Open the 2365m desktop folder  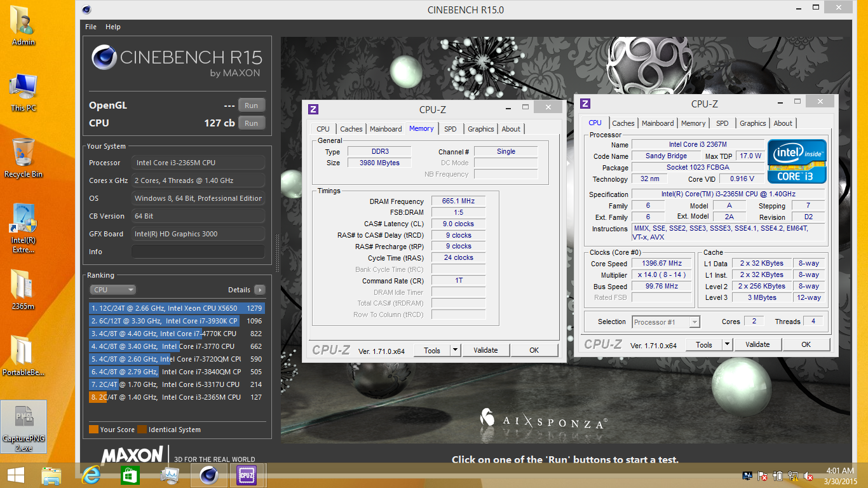[x=24, y=289]
